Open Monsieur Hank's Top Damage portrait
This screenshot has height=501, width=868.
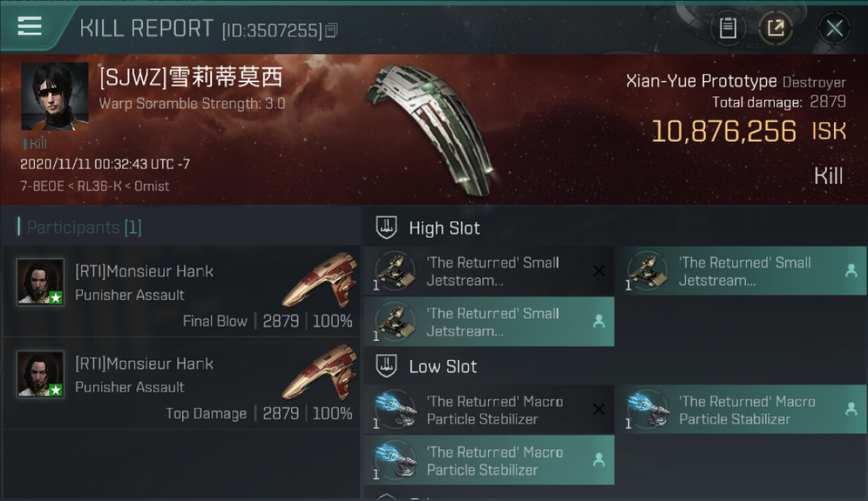pos(40,374)
